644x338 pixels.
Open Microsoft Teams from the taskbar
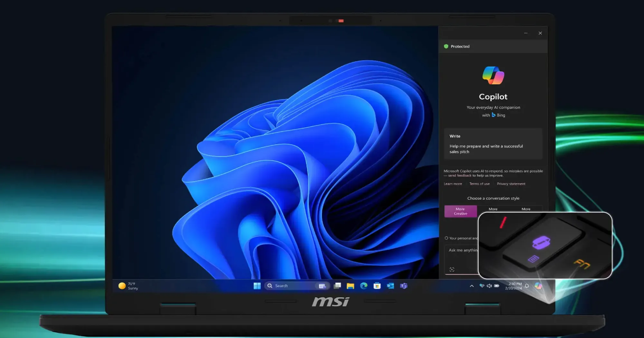click(x=403, y=286)
